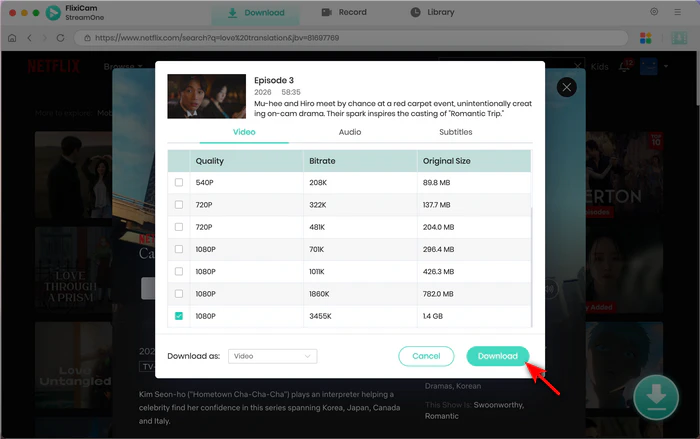The image size is (700, 439).
Task: Reload the page with the refresh icon
Action: [61, 38]
